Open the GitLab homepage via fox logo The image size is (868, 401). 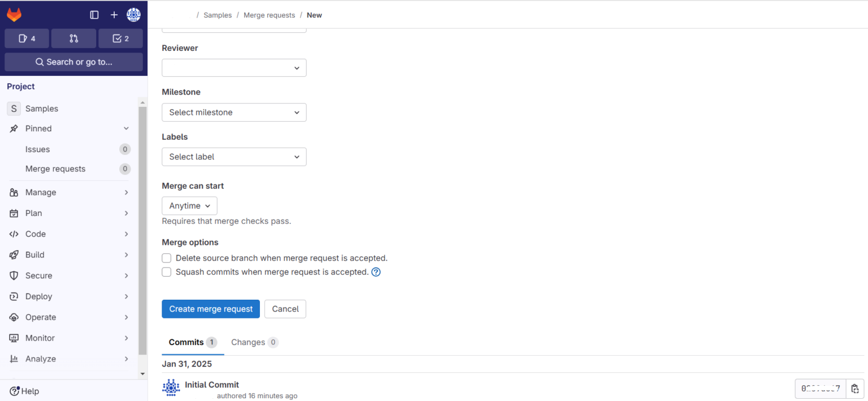[x=14, y=14]
